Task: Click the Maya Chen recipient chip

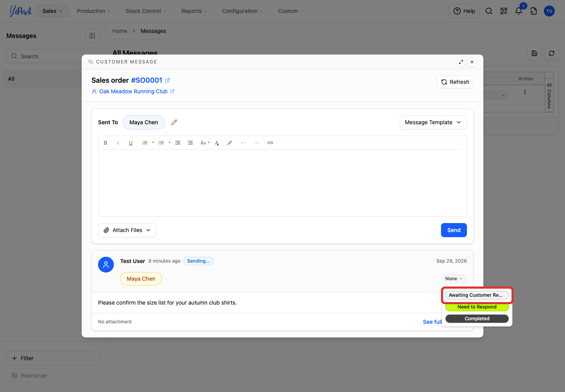Action: tap(144, 122)
